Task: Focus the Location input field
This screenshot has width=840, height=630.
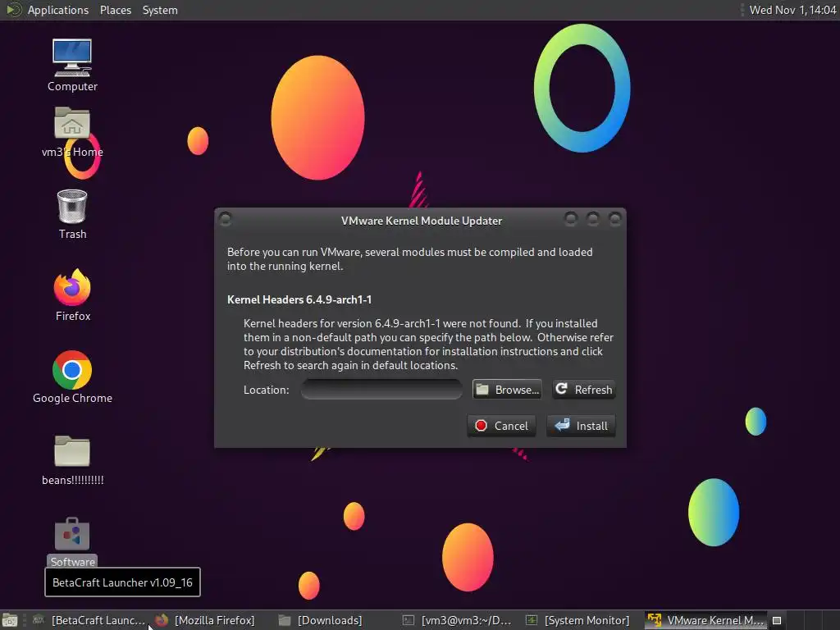Action: [381, 390]
